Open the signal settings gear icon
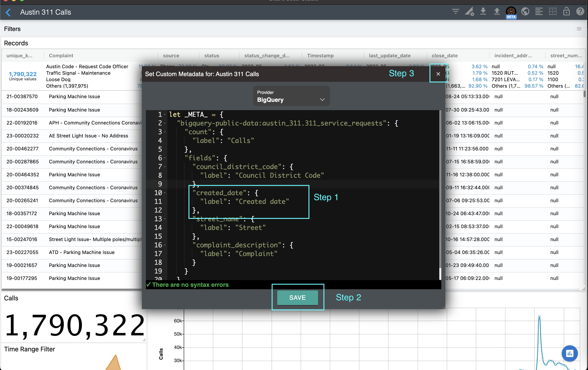The width and height of the screenshot is (588, 370). click(469, 12)
